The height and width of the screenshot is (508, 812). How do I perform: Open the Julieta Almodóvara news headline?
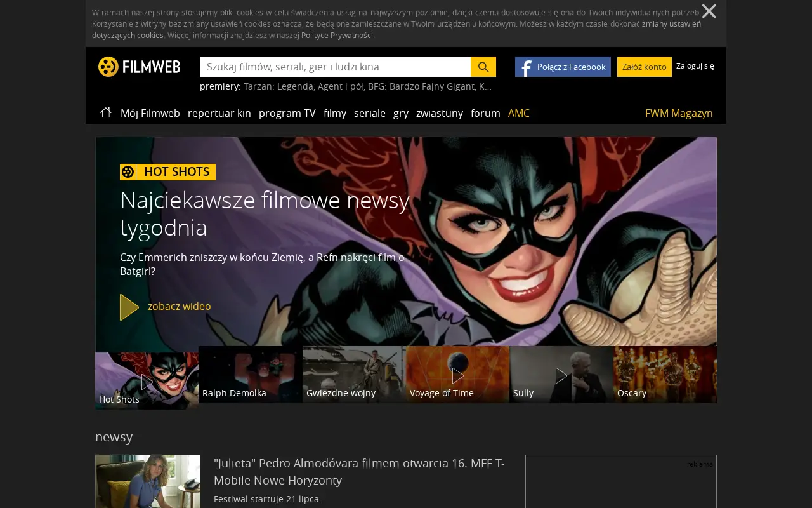pyautogui.click(x=359, y=472)
